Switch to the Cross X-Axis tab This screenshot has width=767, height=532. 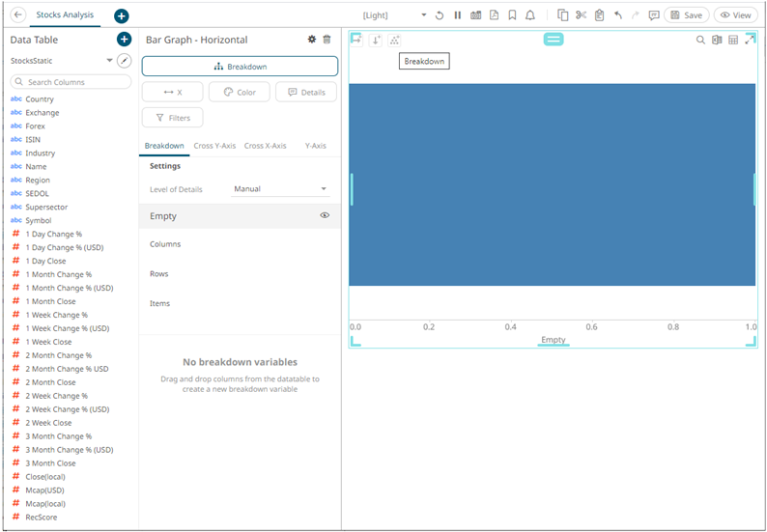point(265,146)
